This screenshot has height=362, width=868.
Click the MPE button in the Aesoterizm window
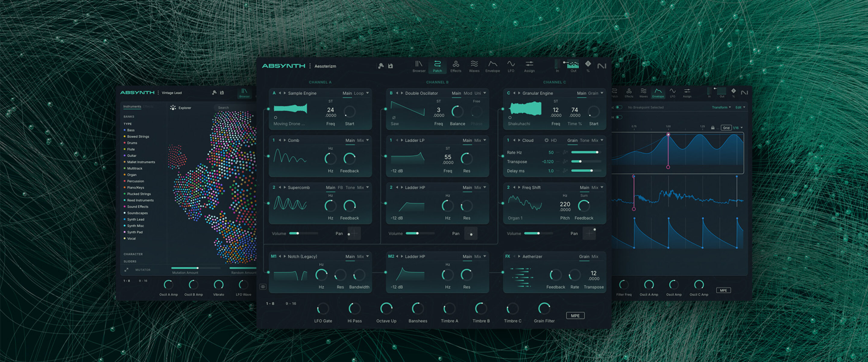click(575, 316)
